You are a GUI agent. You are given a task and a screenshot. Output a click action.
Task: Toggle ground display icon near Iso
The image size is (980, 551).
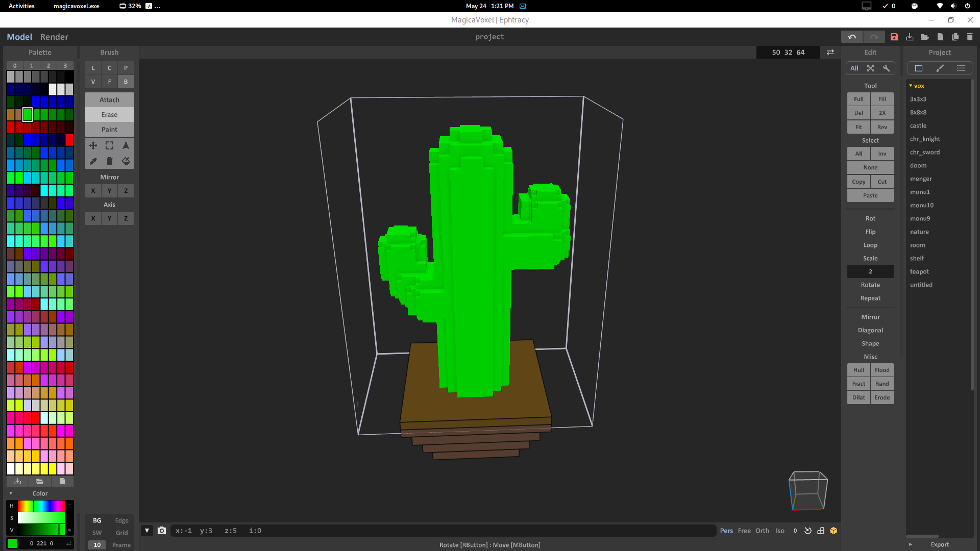click(821, 531)
